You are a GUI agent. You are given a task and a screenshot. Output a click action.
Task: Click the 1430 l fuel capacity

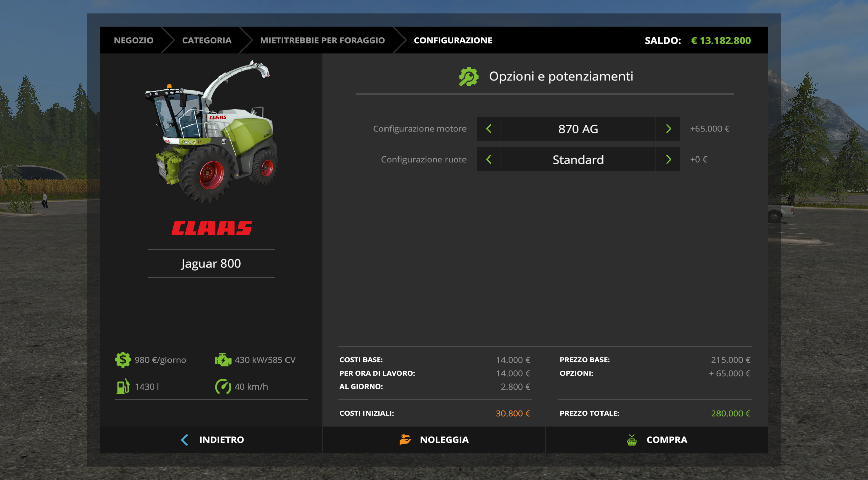coord(147,387)
